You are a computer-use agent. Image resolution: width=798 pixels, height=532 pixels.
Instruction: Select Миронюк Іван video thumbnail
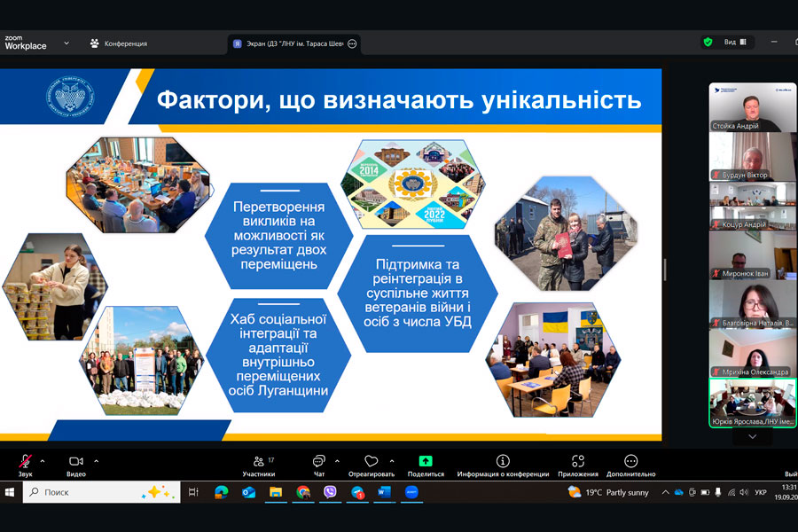752,255
